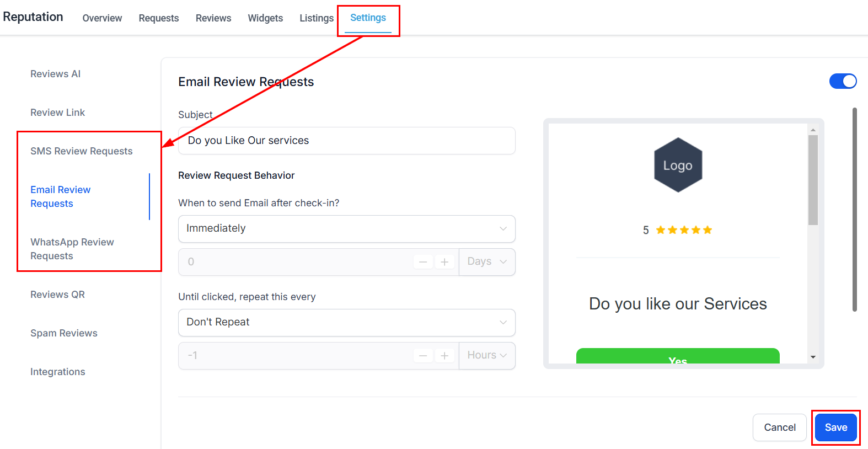Select the Settings tab
Image resolution: width=868 pixels, height=449 pixels.
tap(368, 18)
